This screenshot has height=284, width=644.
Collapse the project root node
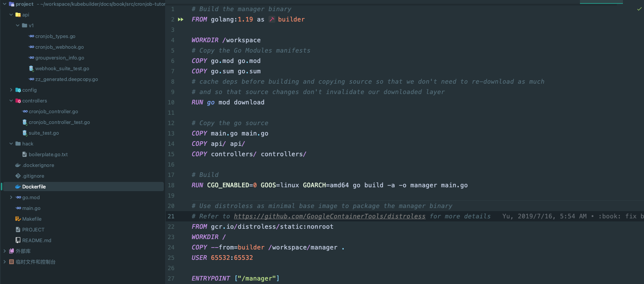5,4
